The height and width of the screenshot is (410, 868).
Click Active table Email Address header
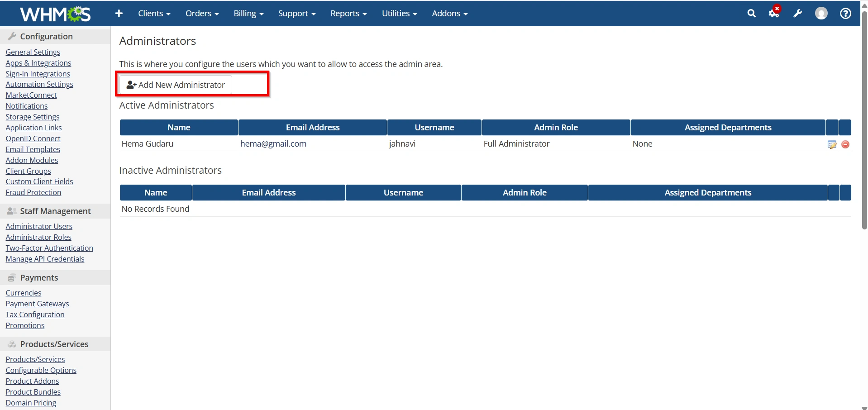(313, 128)
